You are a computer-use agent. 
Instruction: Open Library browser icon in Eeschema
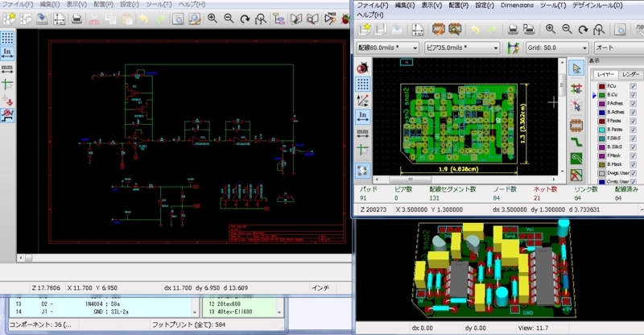click(x=312, y=19)
